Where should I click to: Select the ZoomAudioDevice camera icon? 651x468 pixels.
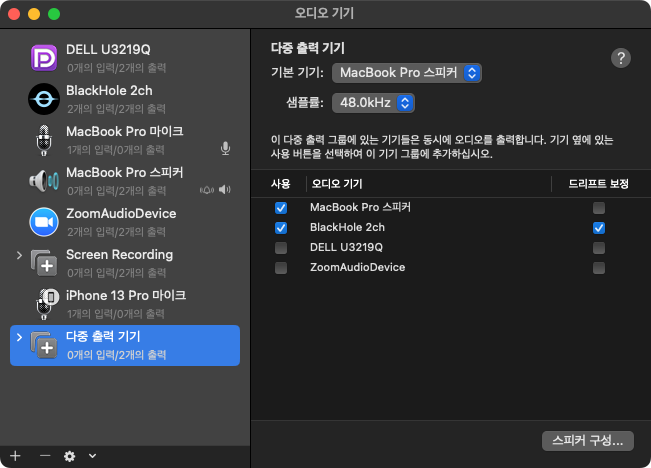pyautogui.click(x=44, y=222)
